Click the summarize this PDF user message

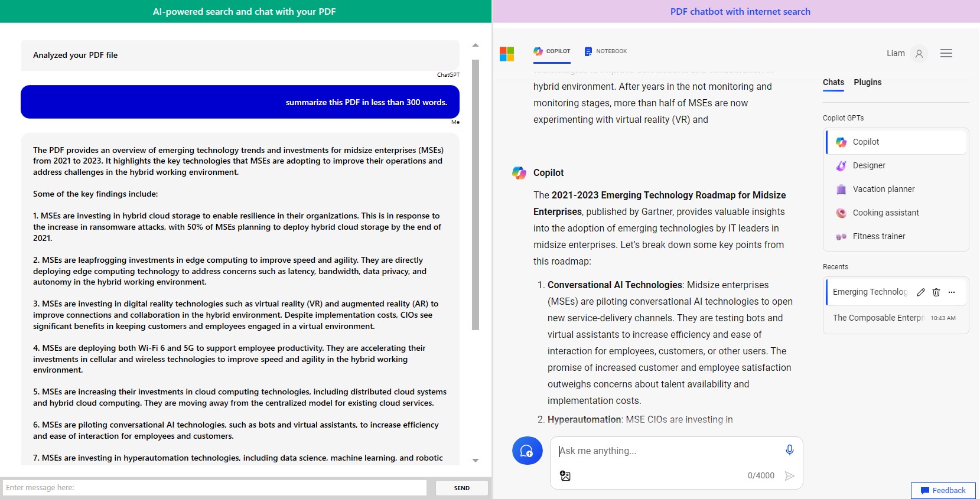pos(240,102)
